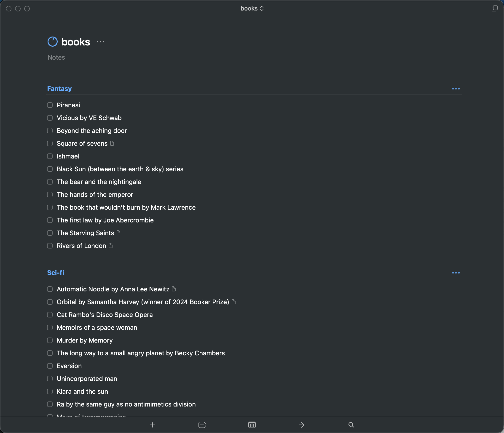Open the Fantasy heading's more options menu
Image resolution: width=504 pixels, height=433 pixels.
(x=456, y=89)
